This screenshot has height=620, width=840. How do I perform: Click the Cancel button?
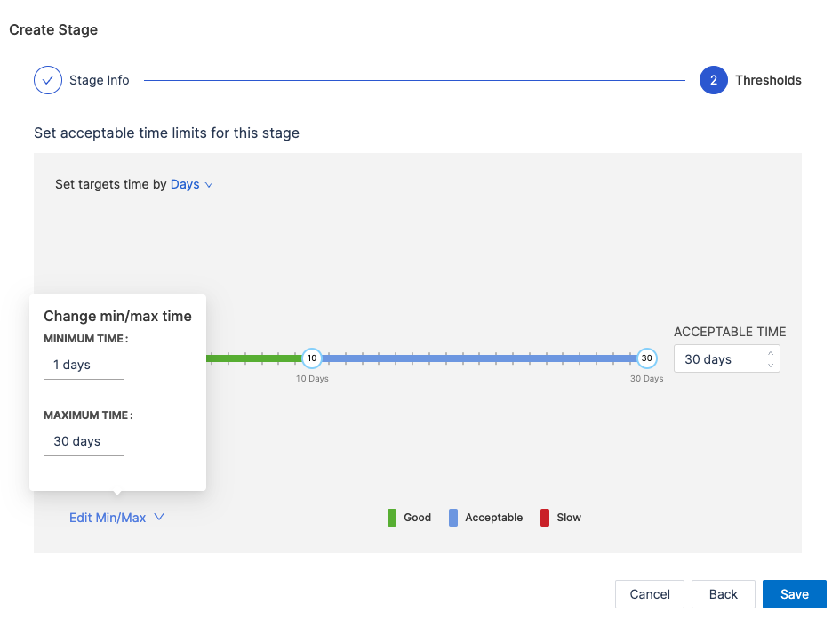pos(650,594)
